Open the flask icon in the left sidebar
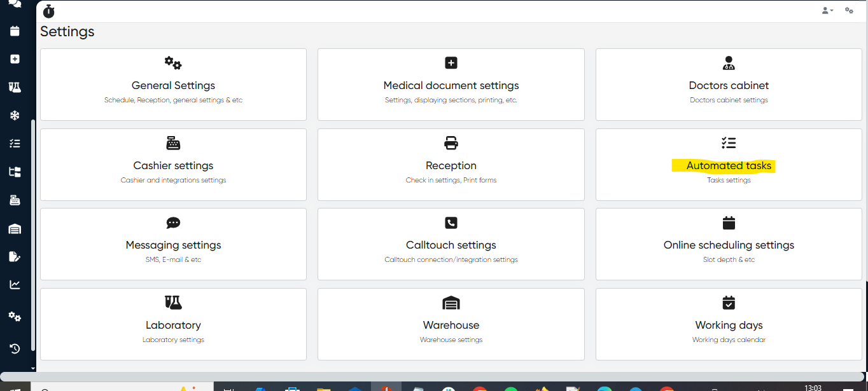The height and width of the screenshot is (391, 868). [x=15, y=87]
